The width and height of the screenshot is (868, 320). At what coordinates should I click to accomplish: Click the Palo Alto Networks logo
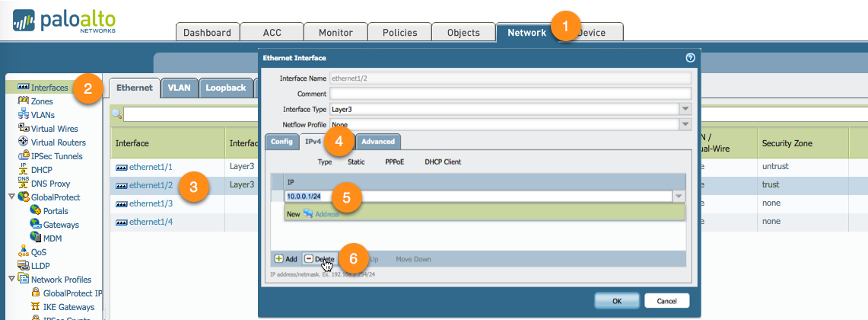point(64,21)
